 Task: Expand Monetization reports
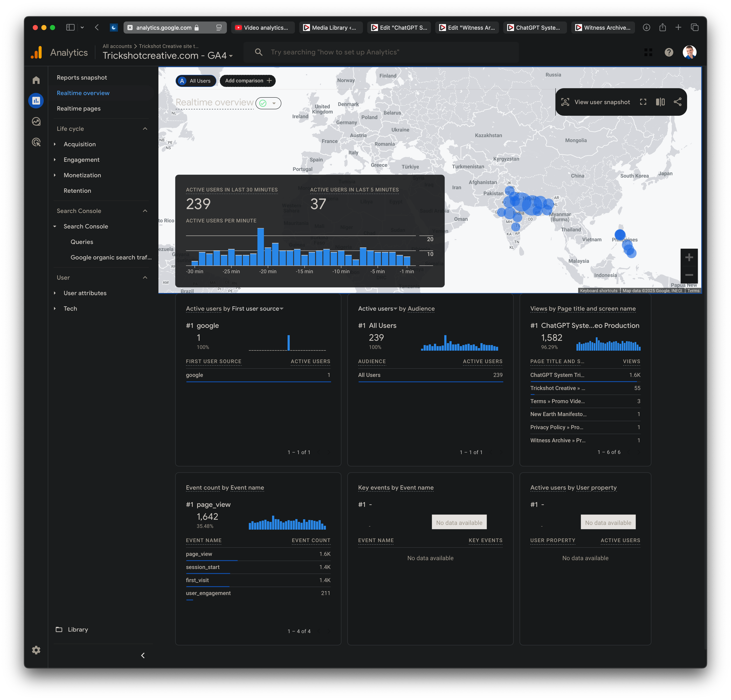tap(55, 175)
